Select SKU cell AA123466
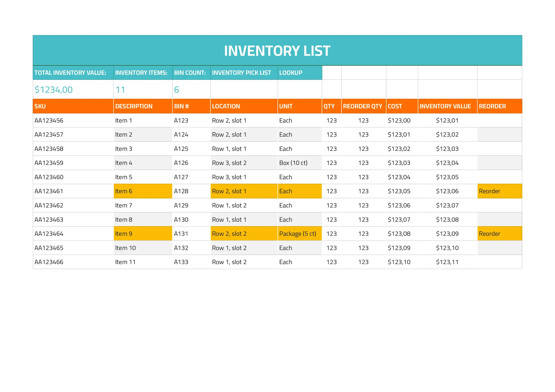 pos(49,262)
